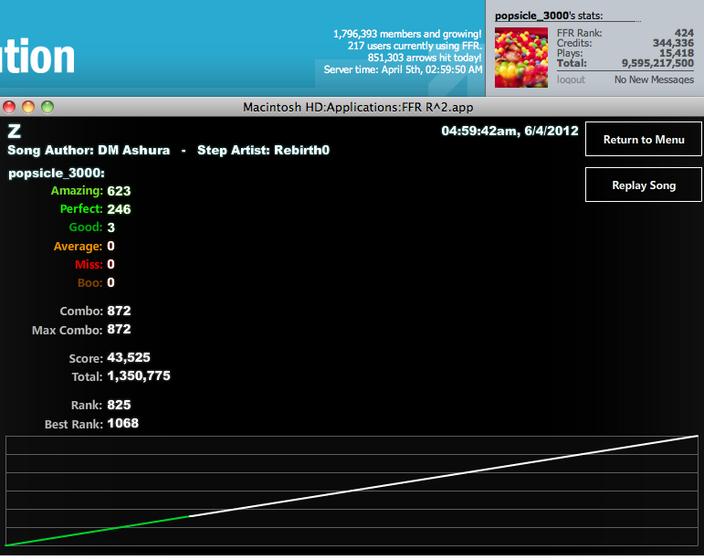
Task: Click the popsicle_3000 avatar thumbnail
Action: 521,57
